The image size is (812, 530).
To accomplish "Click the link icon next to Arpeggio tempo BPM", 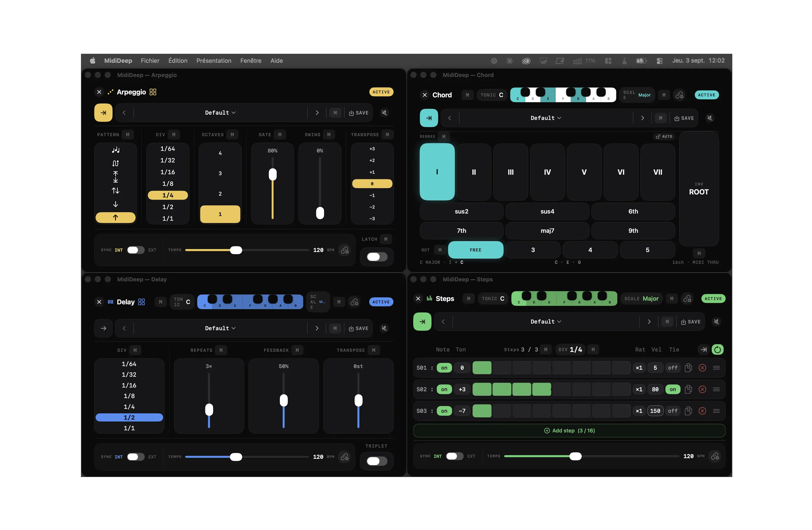I will tap(345, 250).
